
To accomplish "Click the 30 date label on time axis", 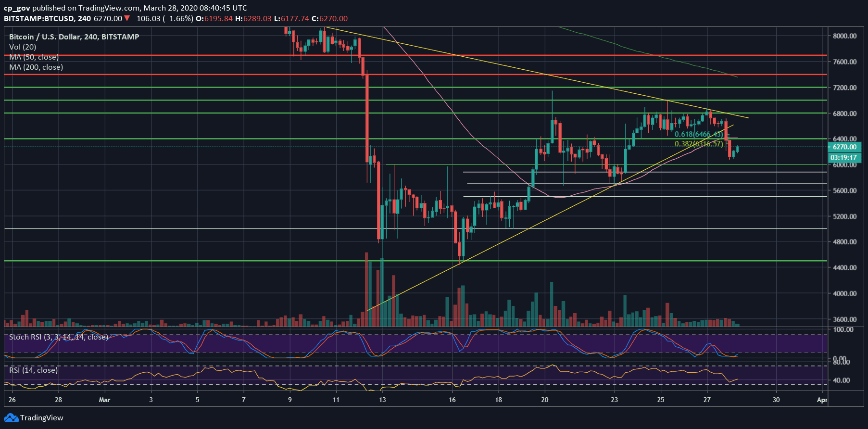I will 776,400.
